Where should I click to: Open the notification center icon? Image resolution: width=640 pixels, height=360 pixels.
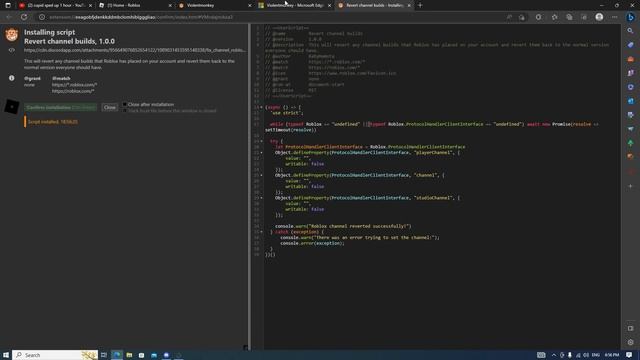pos(629,355)
